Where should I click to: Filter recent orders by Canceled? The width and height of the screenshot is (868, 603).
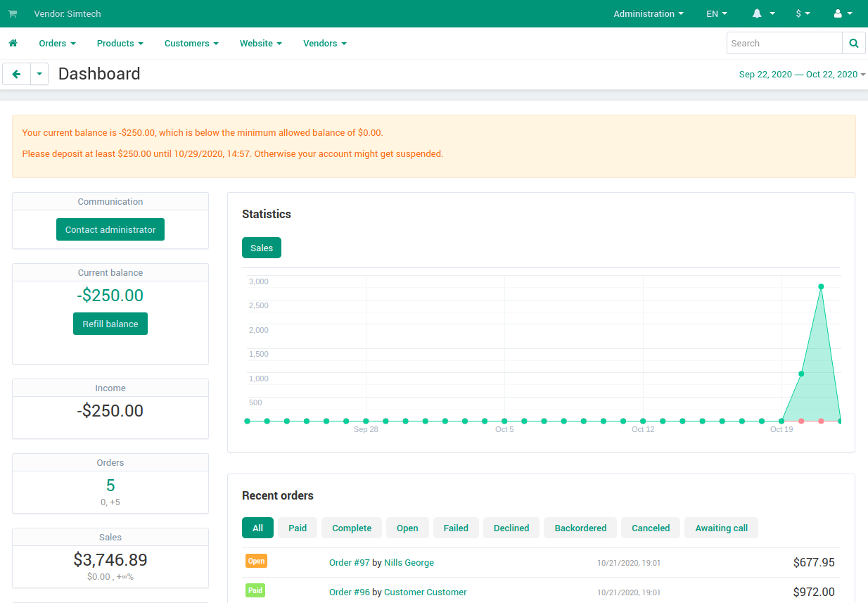pyautogui.click(x=651, y=528)
